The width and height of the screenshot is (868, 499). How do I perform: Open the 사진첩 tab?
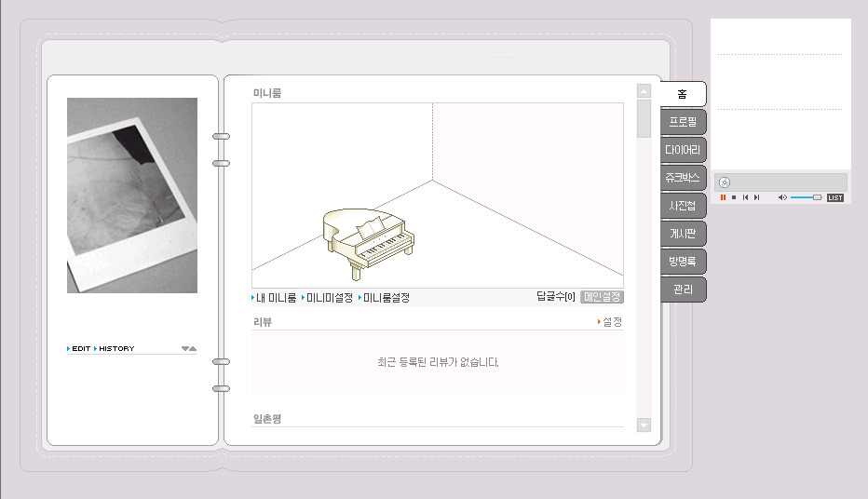click(x=683, y=206)
